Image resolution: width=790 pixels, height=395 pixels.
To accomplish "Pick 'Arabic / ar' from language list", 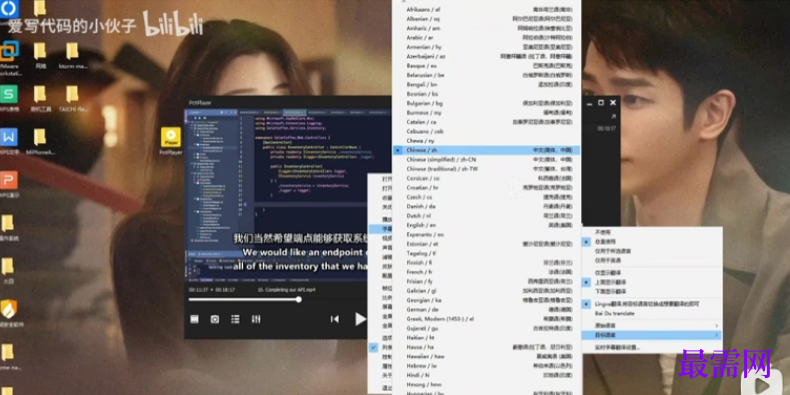I will [x=487, y=37].
